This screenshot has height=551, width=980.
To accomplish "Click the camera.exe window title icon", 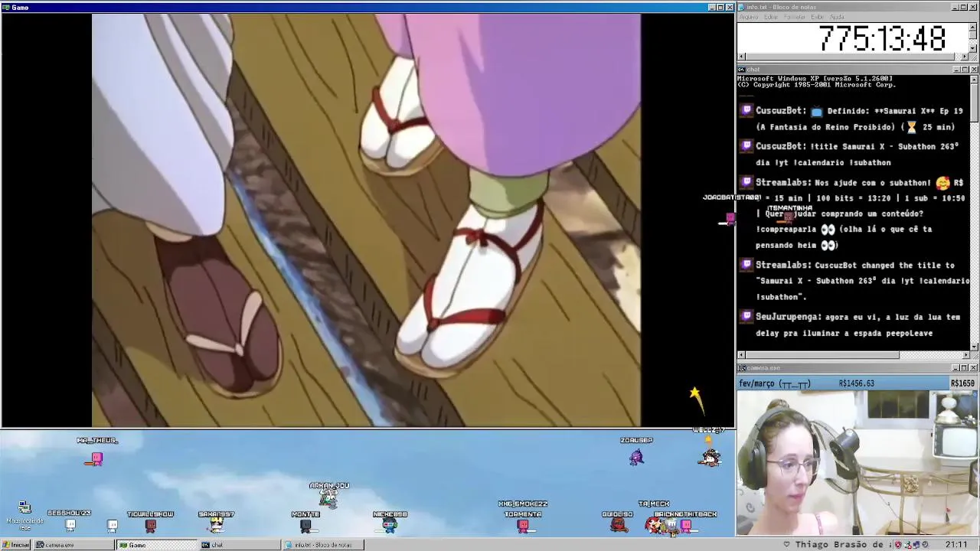I will pyautogui.click(x=742, y=367).
